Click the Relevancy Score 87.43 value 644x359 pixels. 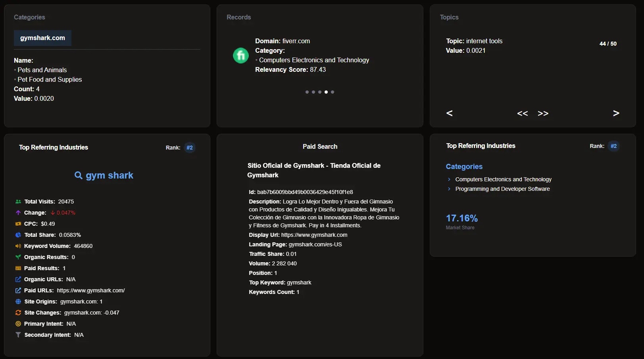pyautogui.click(x=318, y=69)
